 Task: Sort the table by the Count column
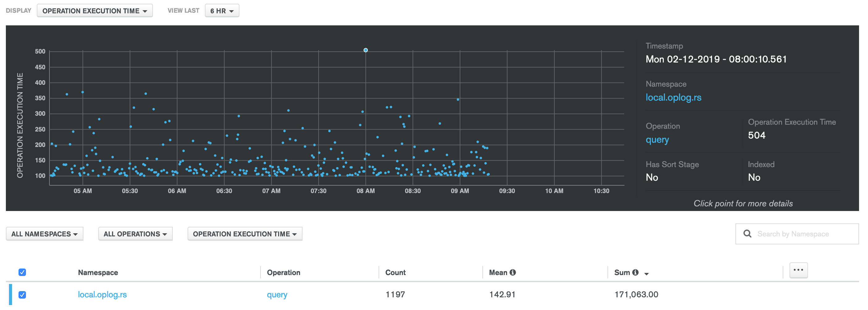tap(395, 272)
